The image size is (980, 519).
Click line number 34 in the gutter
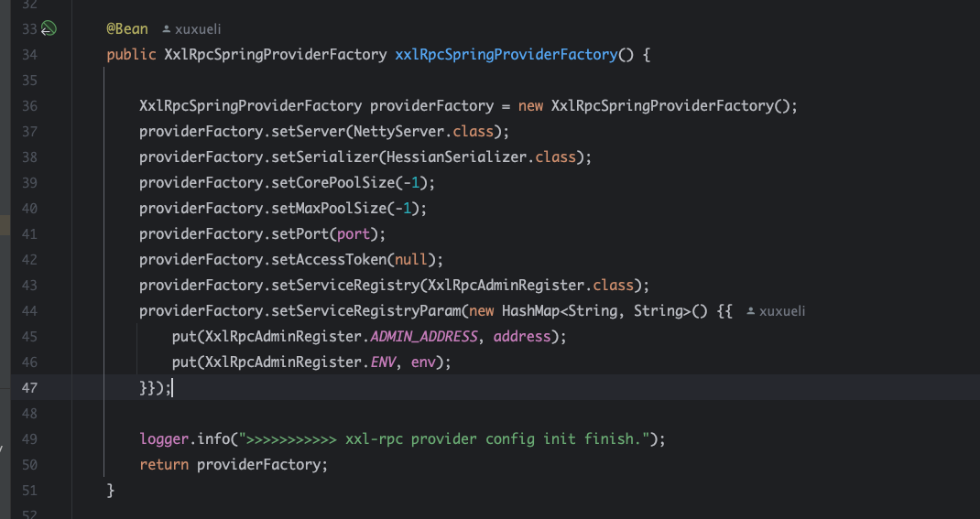(28, 55)
